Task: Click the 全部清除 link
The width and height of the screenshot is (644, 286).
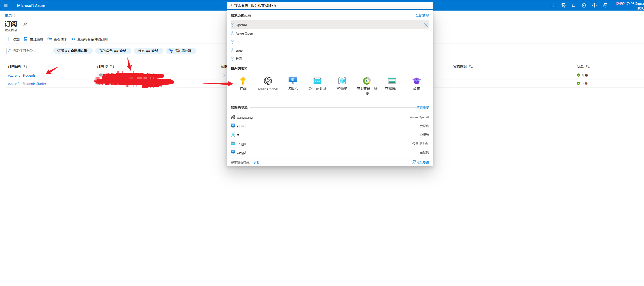Action: 422,15
